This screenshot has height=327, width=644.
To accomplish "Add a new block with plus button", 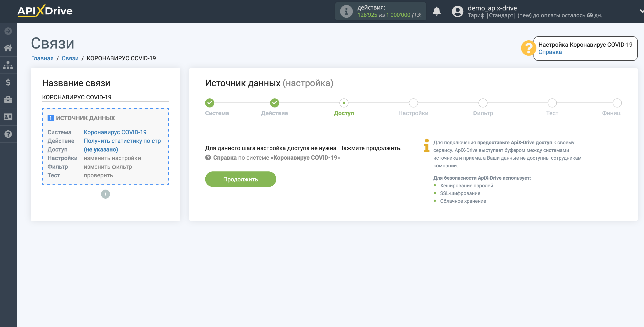I will point(105,194).
